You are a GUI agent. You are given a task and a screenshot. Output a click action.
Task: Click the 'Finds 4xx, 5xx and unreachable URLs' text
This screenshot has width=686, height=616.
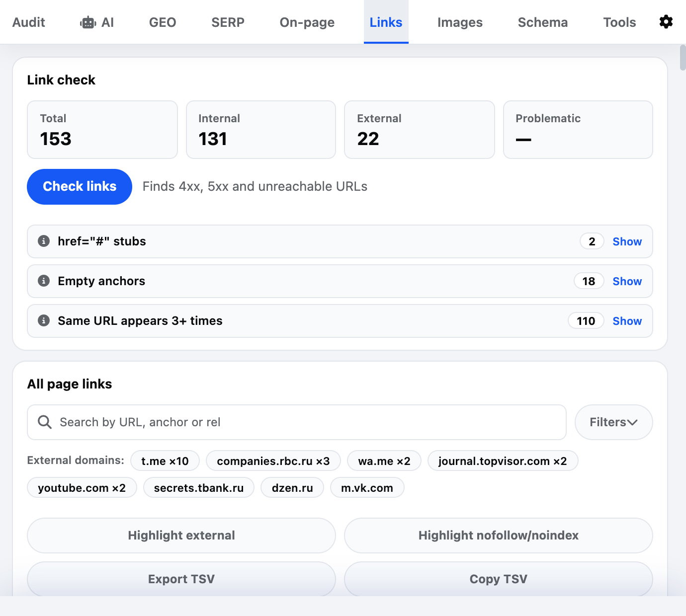(x=255, y=187)
